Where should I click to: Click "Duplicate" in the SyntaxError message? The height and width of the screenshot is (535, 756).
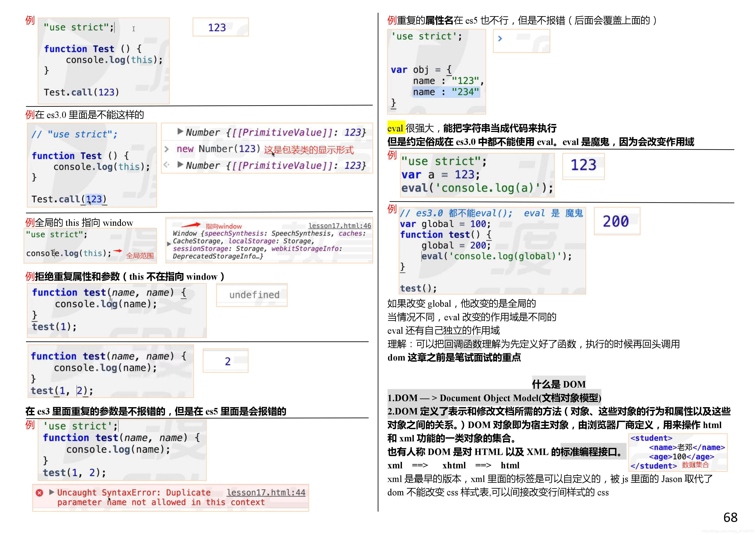(188, 493)
